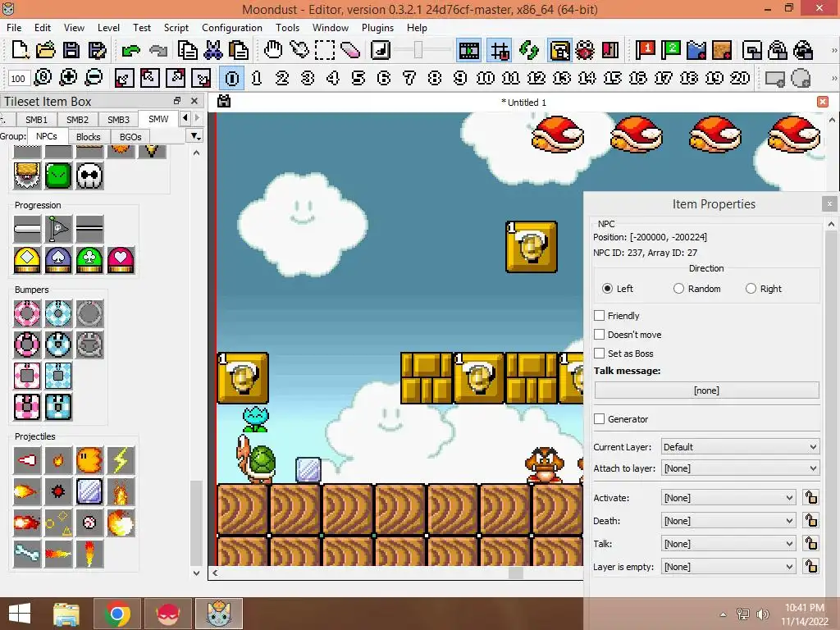This screenshot has height=630, width=840.
Task: Set player 1 start point flag
Action: [646, 50]
